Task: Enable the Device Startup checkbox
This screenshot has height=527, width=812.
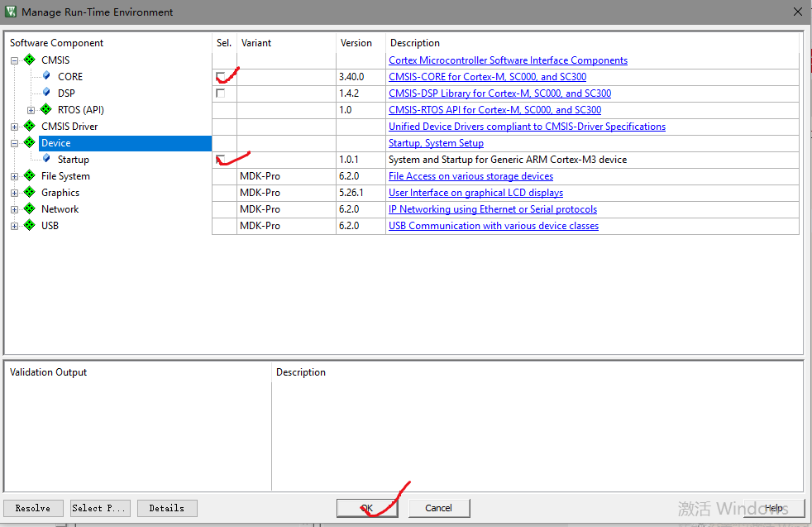Action: click(x=221, y=160)
